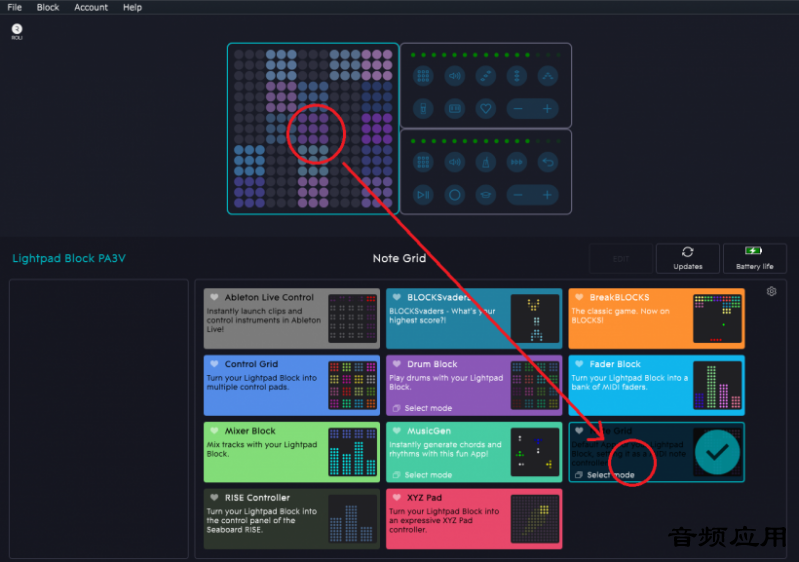The image size is (799, 562).
Task: Click the Mode button on the lower Loop Block
Action: coord(423,163)
